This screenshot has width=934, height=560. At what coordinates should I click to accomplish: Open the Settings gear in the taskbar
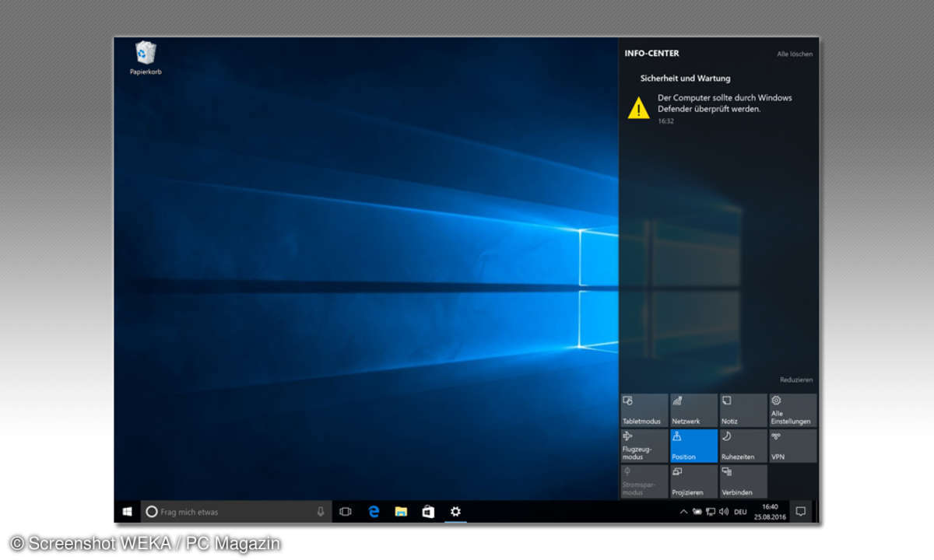(455, 511)
